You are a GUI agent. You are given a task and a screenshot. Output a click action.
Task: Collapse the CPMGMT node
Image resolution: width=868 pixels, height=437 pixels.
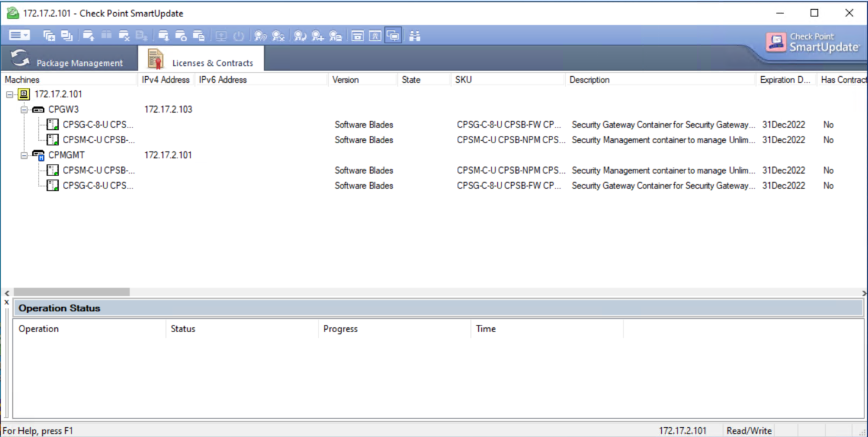tap(24, 155)
